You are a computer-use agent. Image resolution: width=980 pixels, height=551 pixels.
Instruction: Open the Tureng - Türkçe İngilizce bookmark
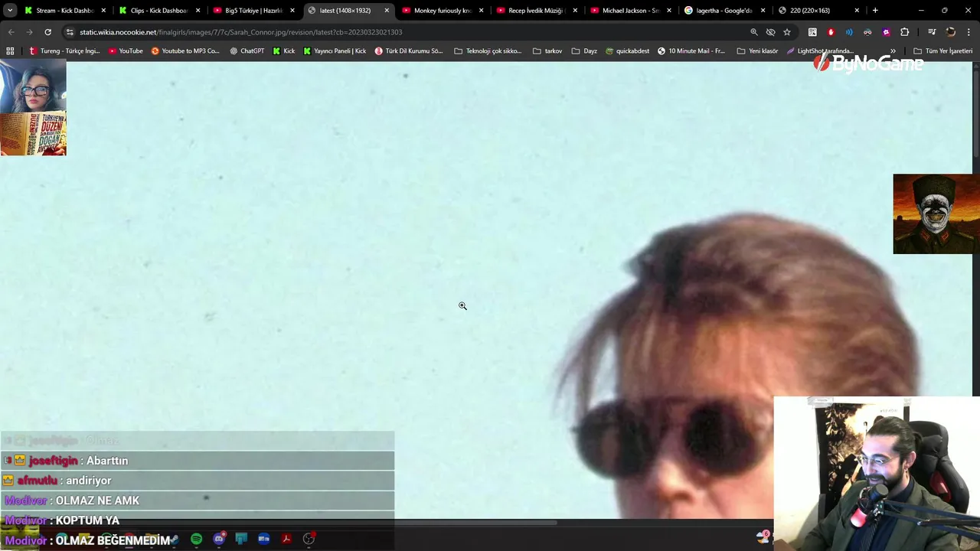tap(64, 51)
